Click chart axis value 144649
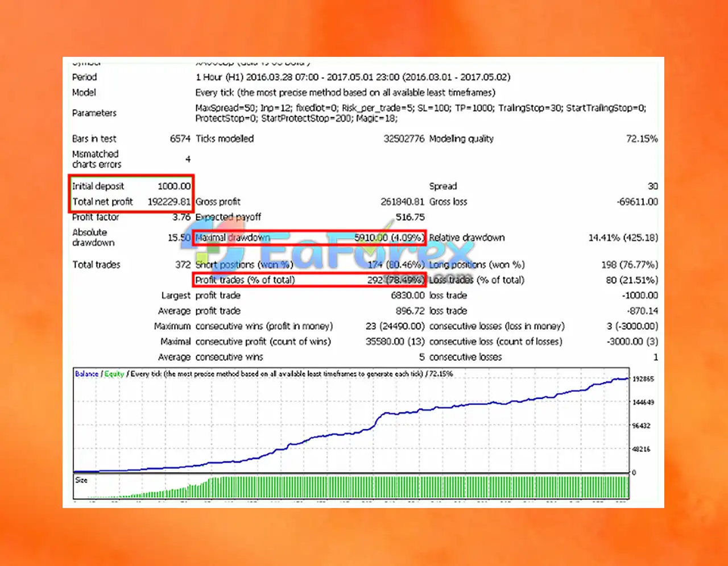 click(643, 402)
